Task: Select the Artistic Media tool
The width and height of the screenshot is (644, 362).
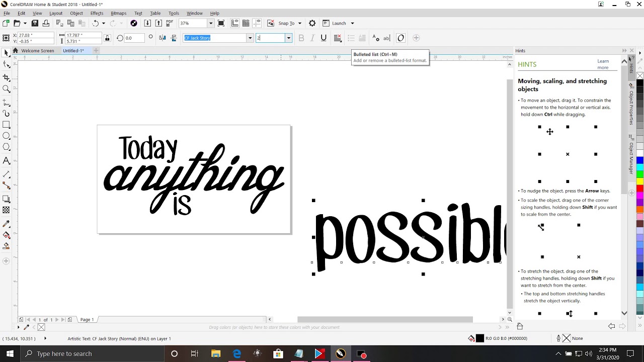Action: click(6, 114)
